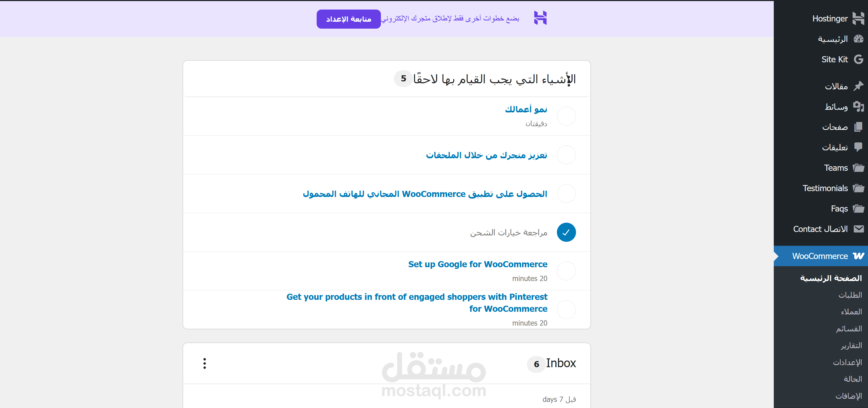Toggle the نمو أعمالك task circle

tap(566, 116)
